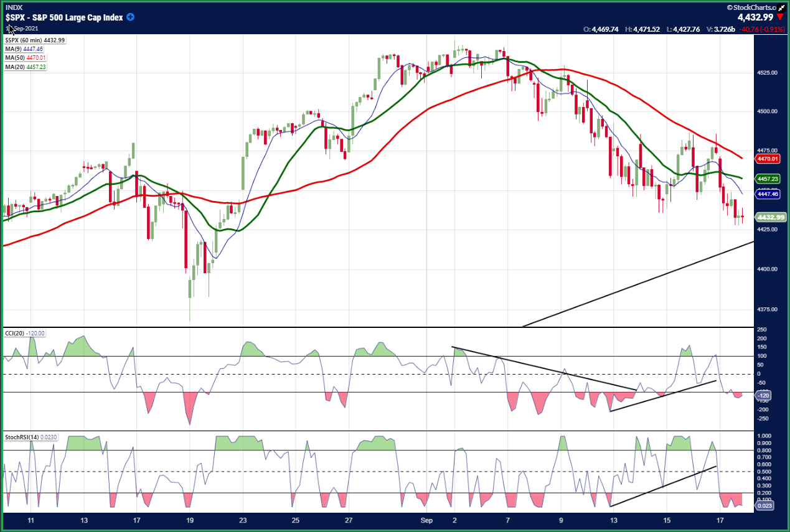
Task: Click the 4432.99 last price axis tag
Action: pyautogui.click(x=771, y=217)
